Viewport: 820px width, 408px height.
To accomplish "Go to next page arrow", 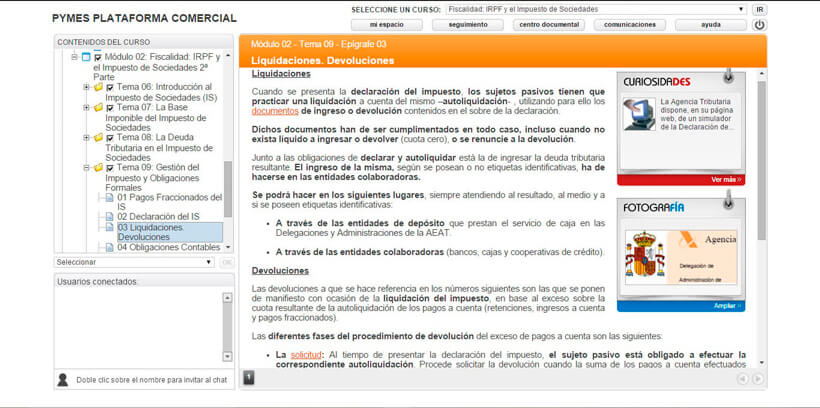I will 757,379.
